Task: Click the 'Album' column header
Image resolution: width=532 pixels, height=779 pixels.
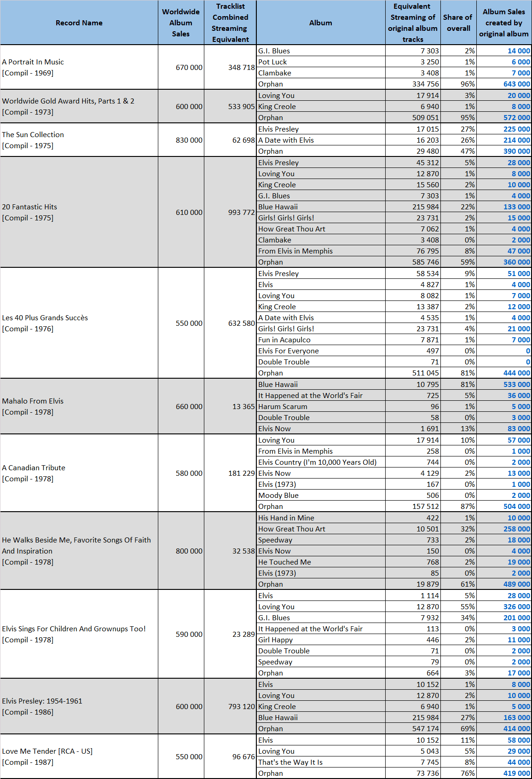Action: click(321, 23)
